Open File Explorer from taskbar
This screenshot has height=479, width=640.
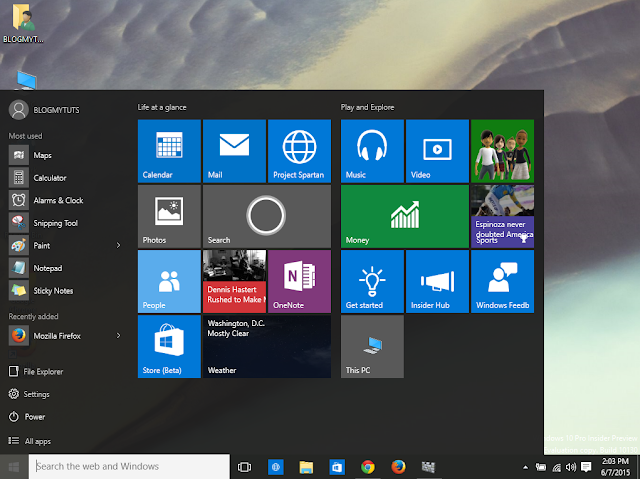pos(306,467)
